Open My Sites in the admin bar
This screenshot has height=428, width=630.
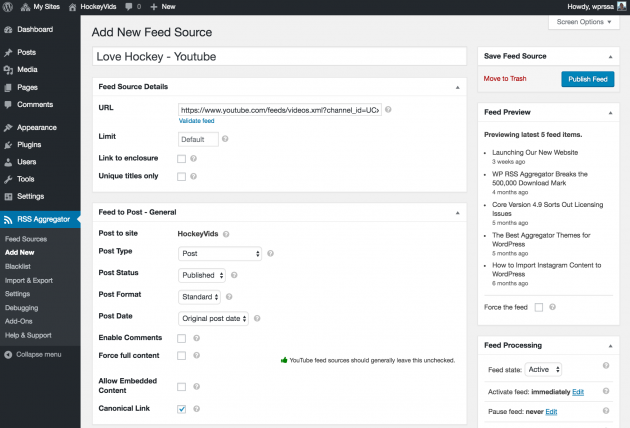pyautogui.click(x=40, y=7)
